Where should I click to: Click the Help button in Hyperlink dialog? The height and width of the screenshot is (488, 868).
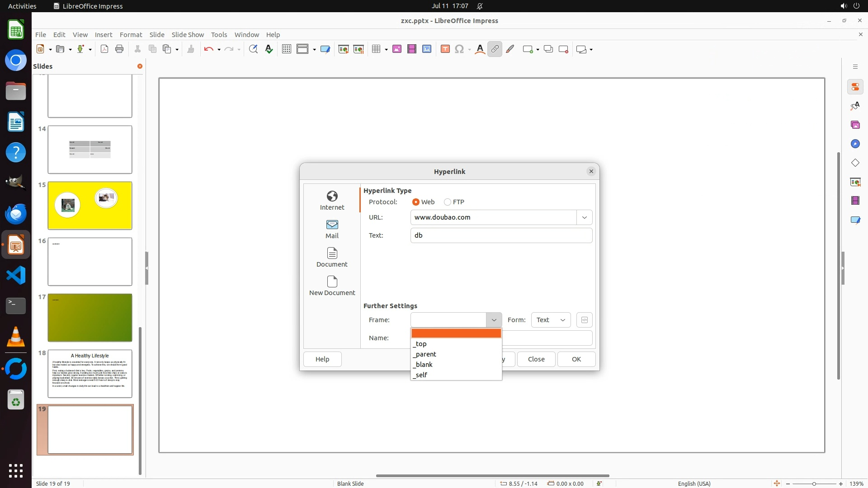(322, 359)
